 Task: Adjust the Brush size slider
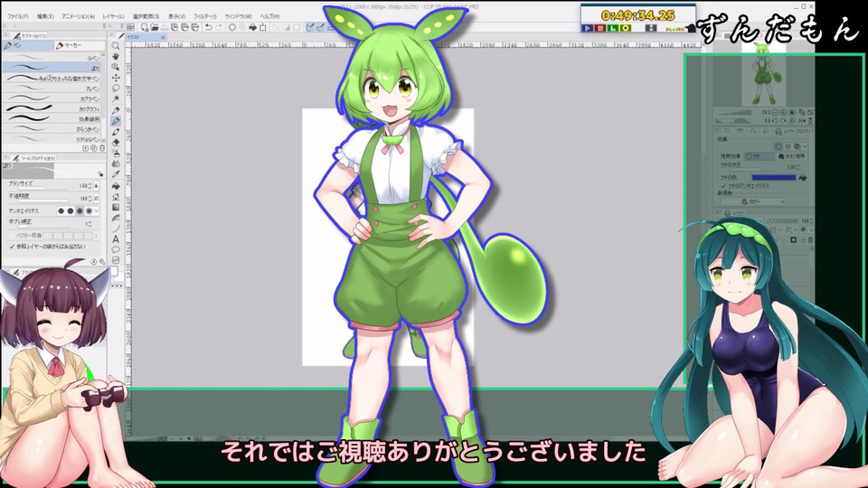click(x=42, y=189)
